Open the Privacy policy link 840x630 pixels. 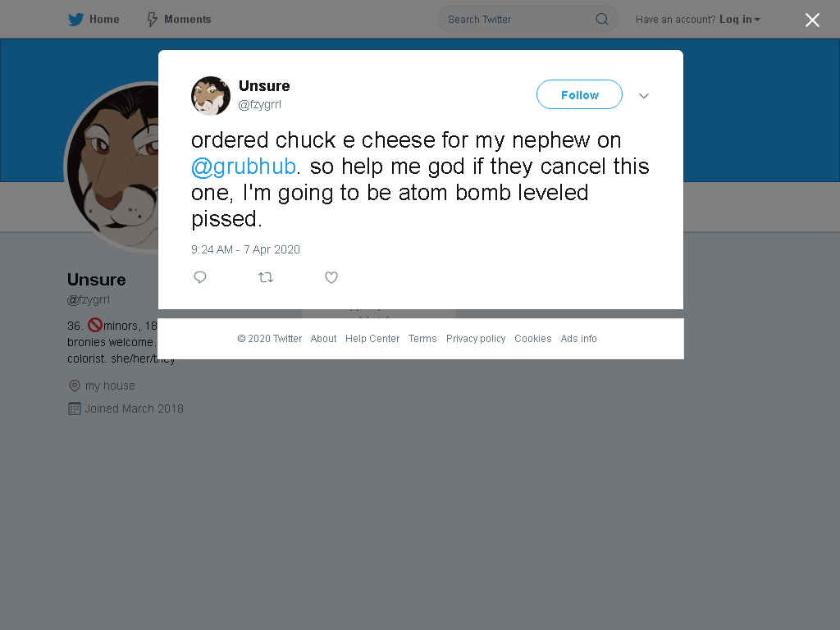[476, 339]
